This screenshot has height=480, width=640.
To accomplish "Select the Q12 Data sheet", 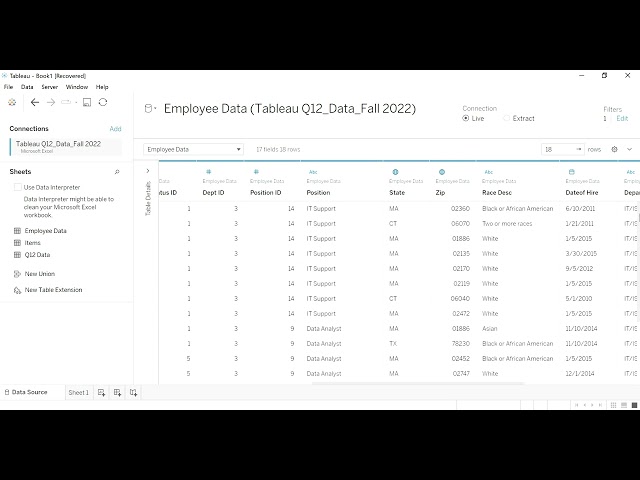I will pyautogui.click(x=37, y=255).
